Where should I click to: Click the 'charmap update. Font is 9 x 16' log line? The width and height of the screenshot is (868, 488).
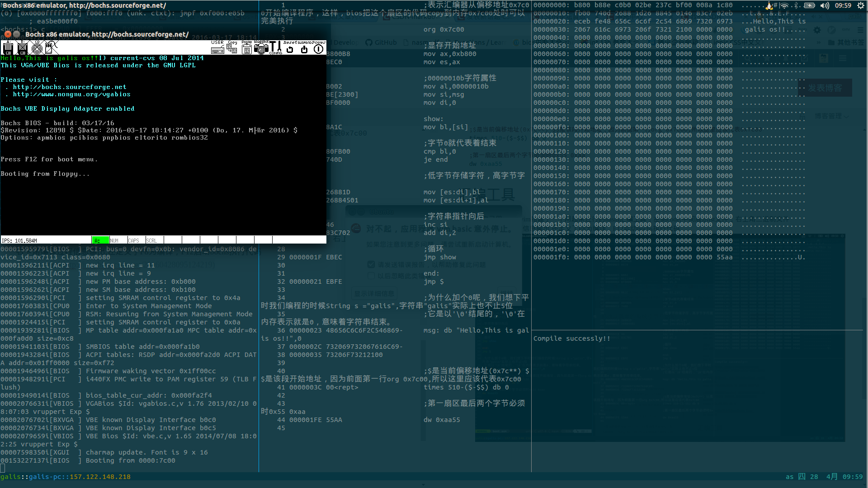(x=104, y=452)
